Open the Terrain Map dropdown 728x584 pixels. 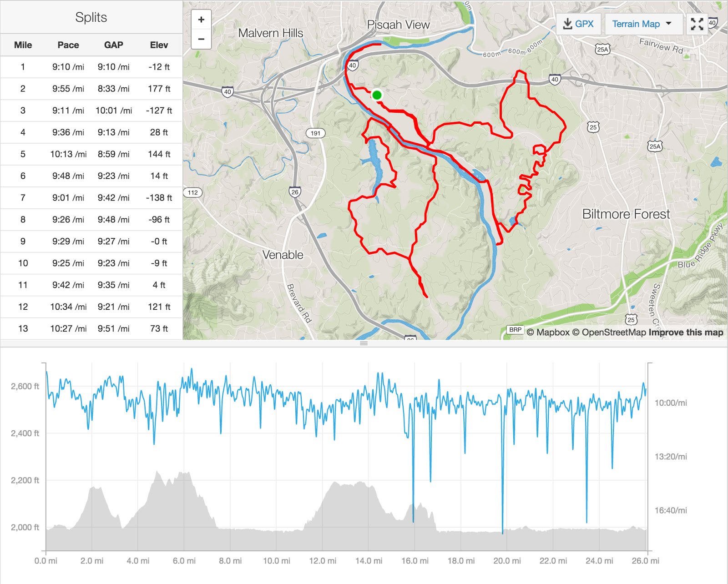(642, 24)
